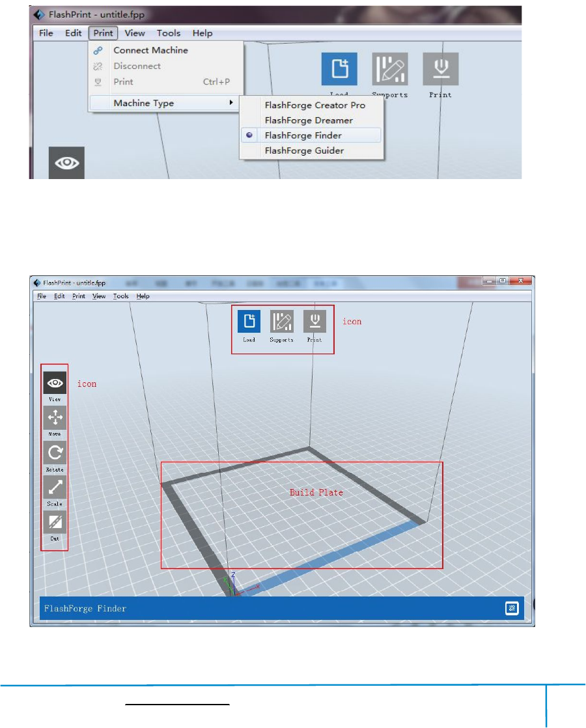This screenshot has width=586, height=728.
Task: Click Print toolbar icon beside the open Machine Type submenu
Action: coord(441,69)
